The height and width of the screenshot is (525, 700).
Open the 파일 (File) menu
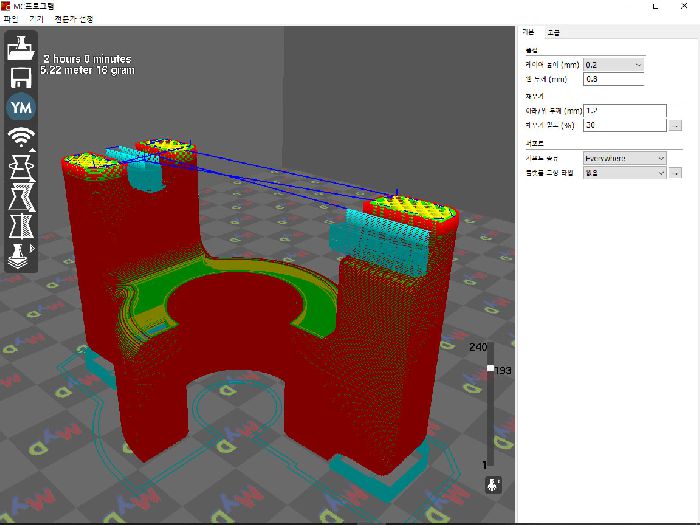11,19
